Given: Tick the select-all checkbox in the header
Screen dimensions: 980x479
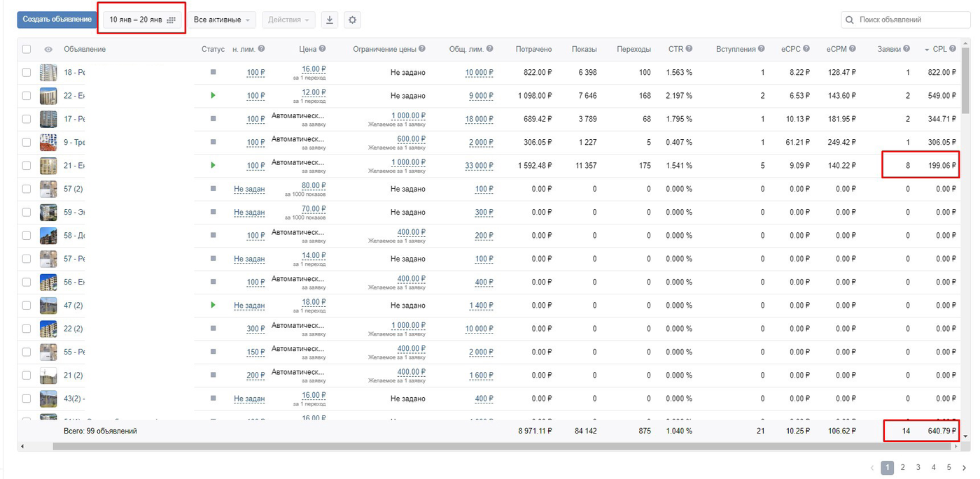Looking at the screenshot, I should coord(27,49).
